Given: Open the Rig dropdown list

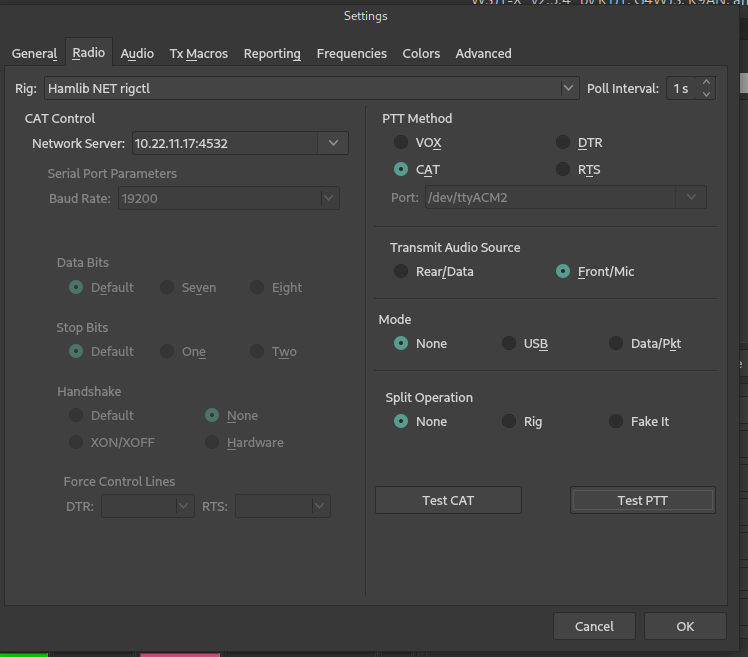Looking at the screenshot, I should coord(312,88).
